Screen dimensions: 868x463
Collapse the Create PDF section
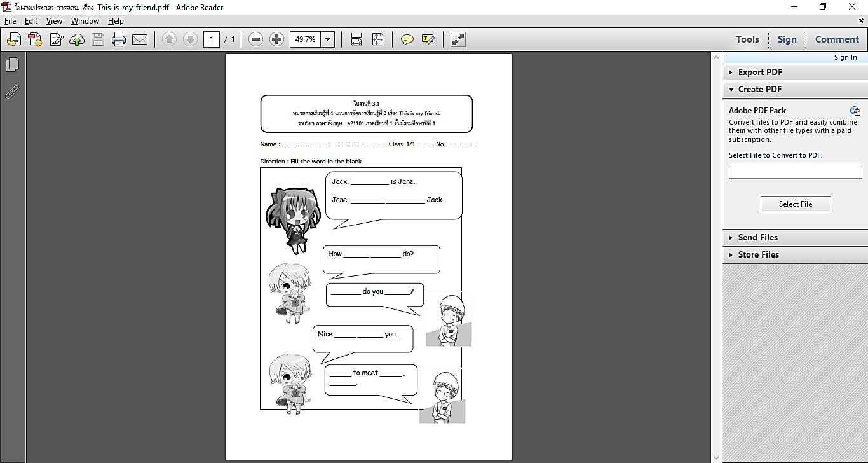point(795,89)
